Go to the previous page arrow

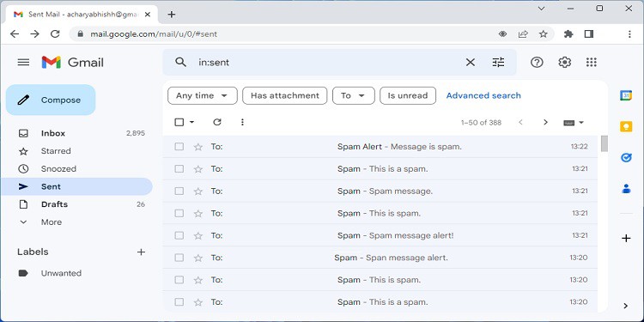[x=521, y=122]
